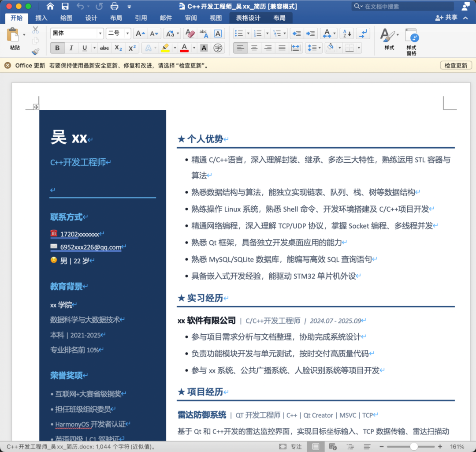
Task: Clear all formatting with eraser icon
Action: 190,34
